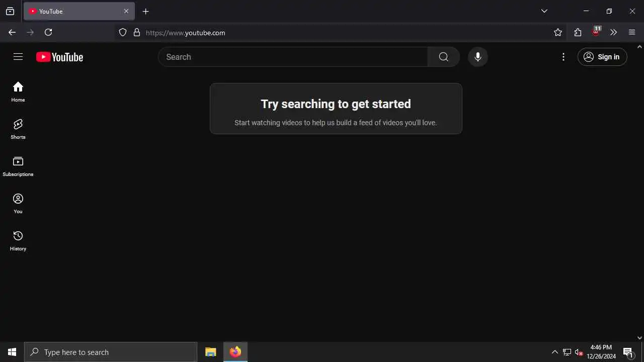Click 'Try searching to get started' heading
Image resolution: width=644 pixels, height=362 pixels.
click(x=336, y=104)
